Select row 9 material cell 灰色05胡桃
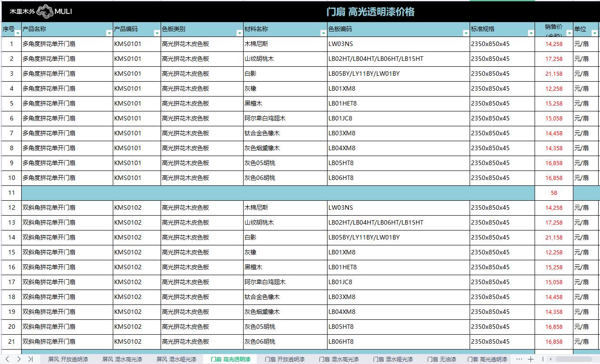Image resolution: width=600 pixels, height=364 pixels. tap(285, 163)
